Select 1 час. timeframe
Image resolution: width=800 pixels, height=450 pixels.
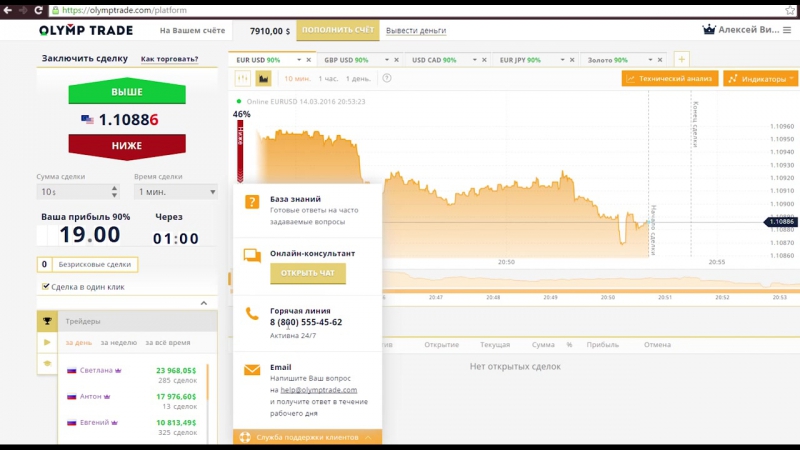coord(328,79)
